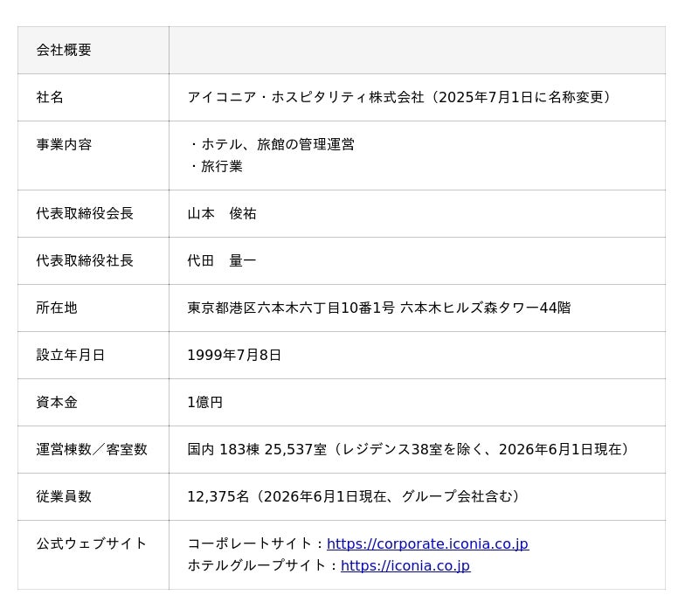Click the 旅行業 bullet line
Screen dimensions: 699x616
point(216,166)
